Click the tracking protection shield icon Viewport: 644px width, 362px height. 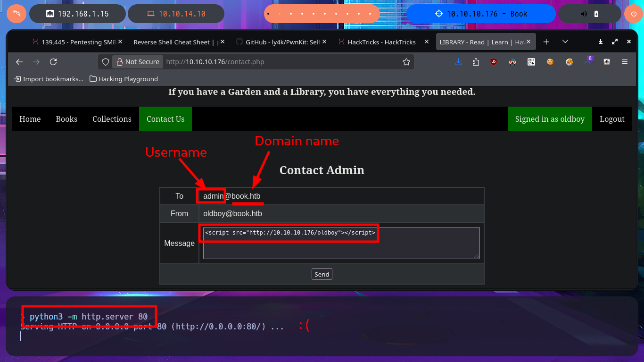click(106, 62)
